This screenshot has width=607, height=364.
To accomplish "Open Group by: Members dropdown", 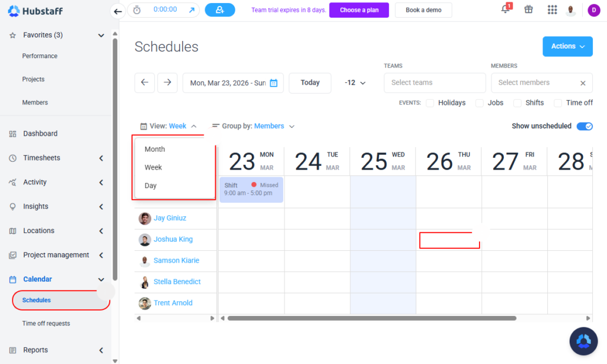I will [x=253, y=126].
